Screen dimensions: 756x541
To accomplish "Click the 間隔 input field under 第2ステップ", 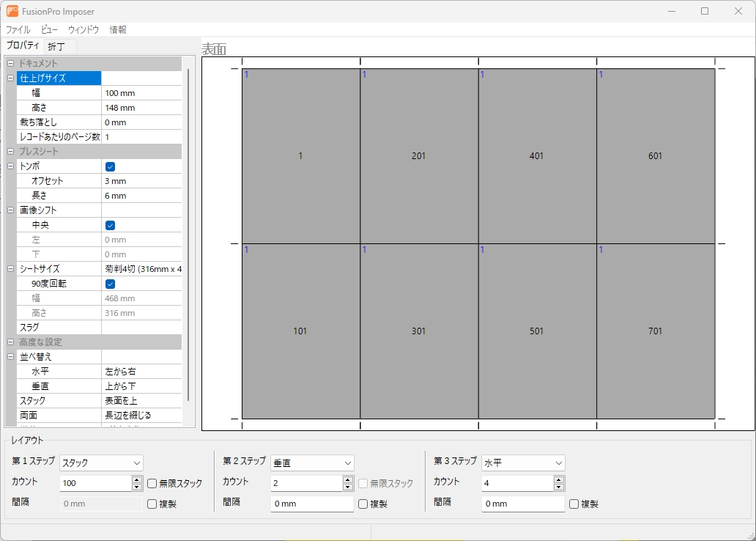I will [x=311, y=504].
